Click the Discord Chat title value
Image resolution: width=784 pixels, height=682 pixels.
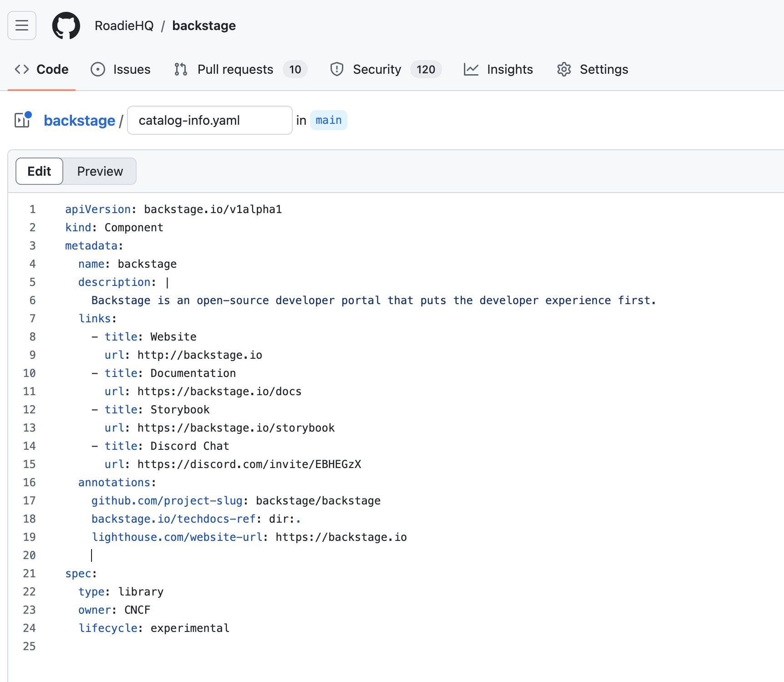pos(190,446)
